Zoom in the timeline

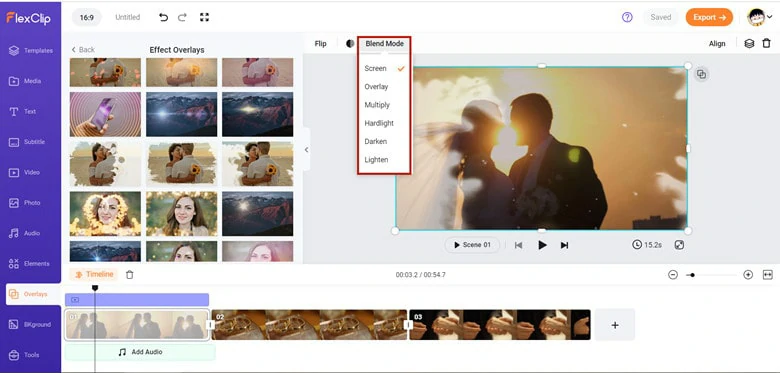(x=748, y=275)
